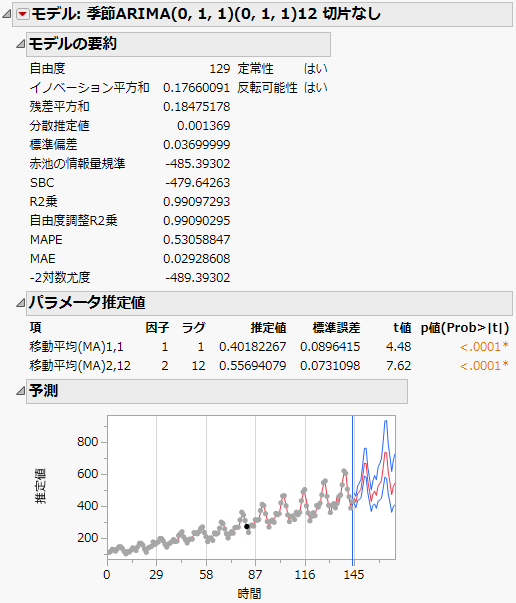Select 標準偏差 value 0.03699999
The image size is (516, 603).
click(x=196, y=145)
